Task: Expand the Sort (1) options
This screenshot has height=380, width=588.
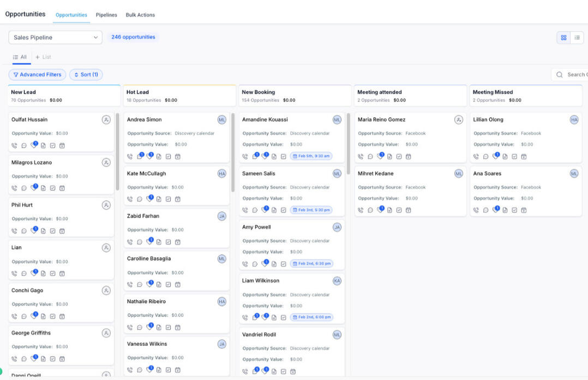Action: (x=86, y=75)
